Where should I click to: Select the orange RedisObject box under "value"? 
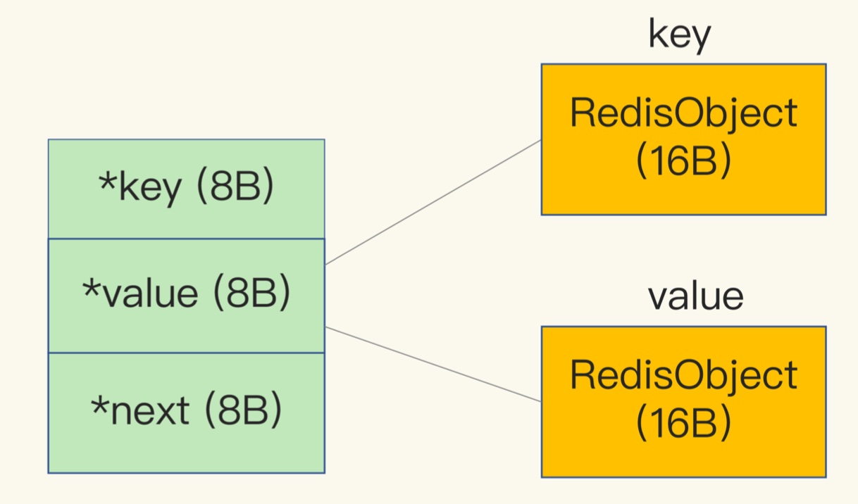pos(683,401)
